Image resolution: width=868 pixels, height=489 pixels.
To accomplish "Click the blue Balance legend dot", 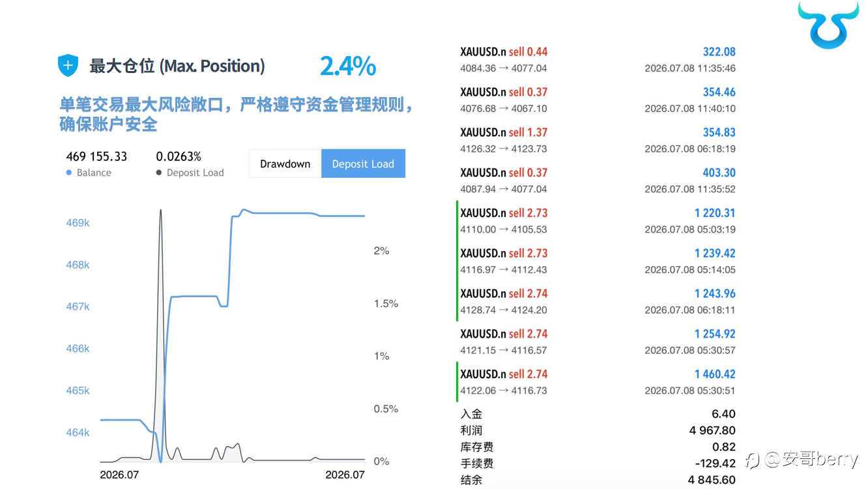I will (x=69, y=173).
